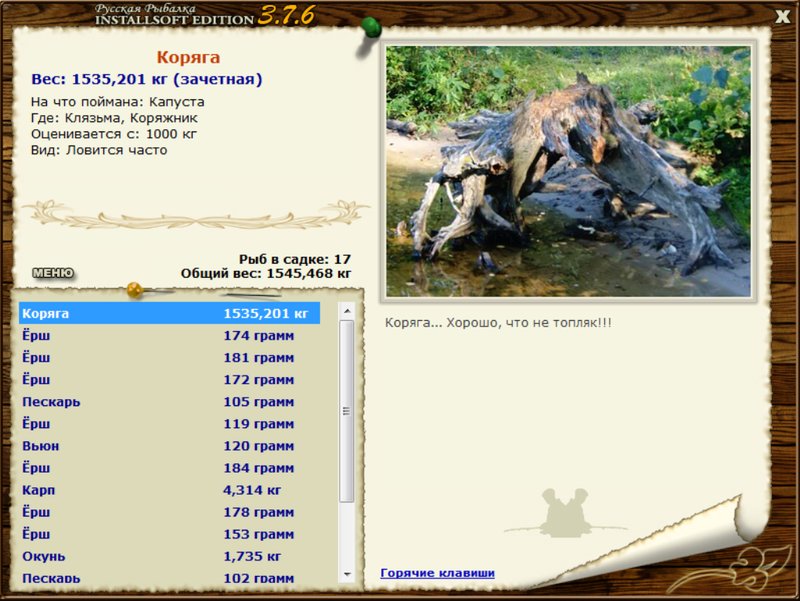The width and height of the screenshot is (800, 601).
Task: Click the orange Коряга title heading
Action: [x=188, y=57]
